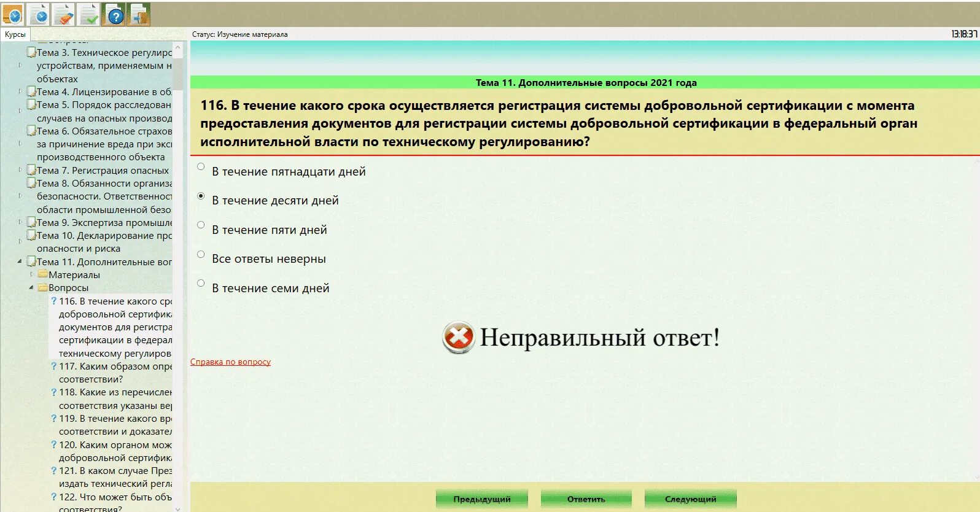The width and height of the screenshot is (980, 512).
Task: Select Материалы folder in tree
Action: click(x=74, y=275)
